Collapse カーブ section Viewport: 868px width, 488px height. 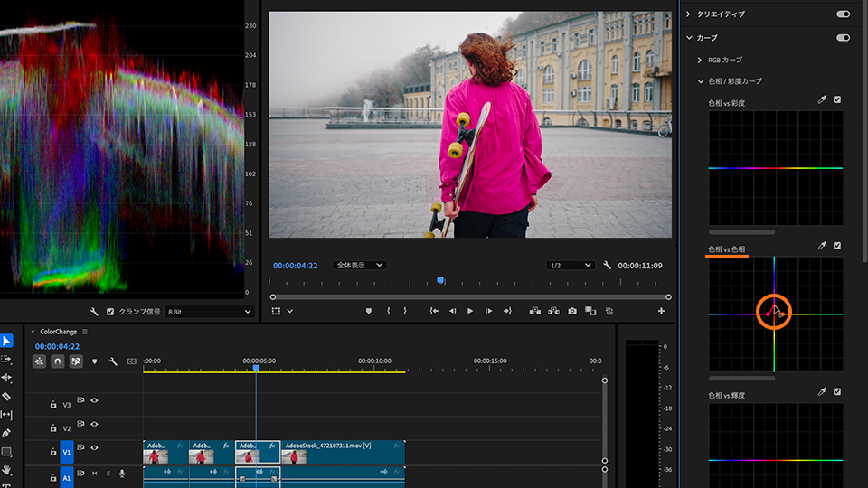point(689,38)
